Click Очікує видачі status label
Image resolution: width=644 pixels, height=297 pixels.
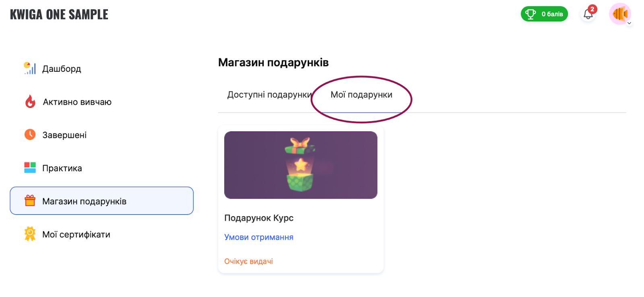pyautogui.click(x=248, y=262)
